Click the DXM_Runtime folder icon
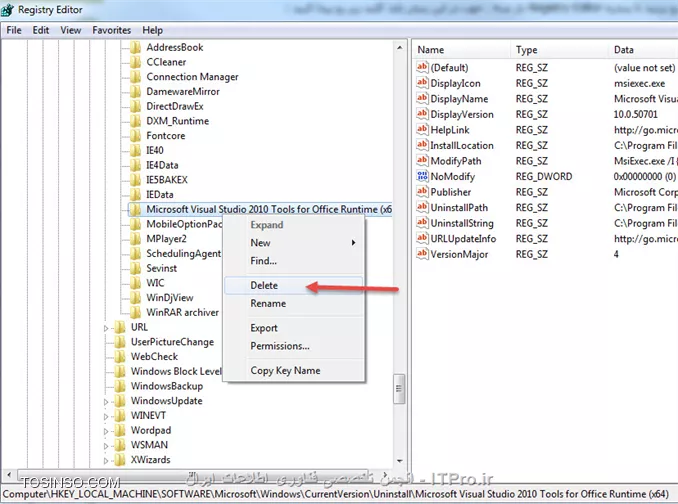678x504 pixels. point(136,121)
